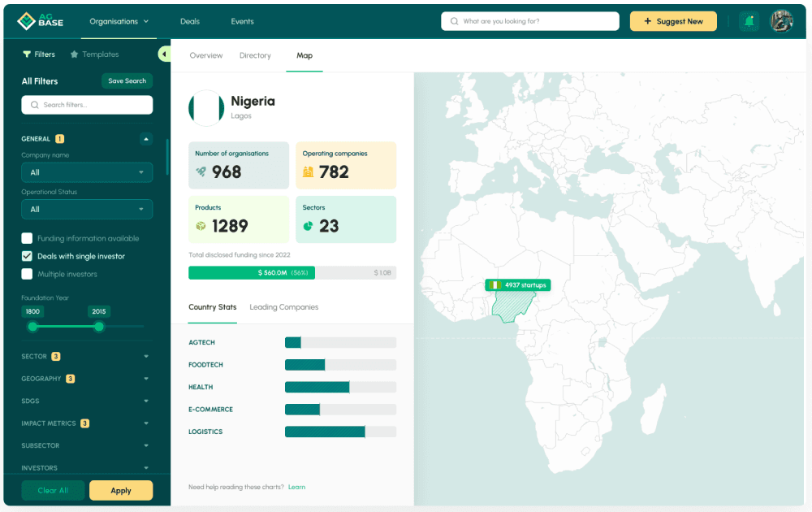This screenshot has height=512, width=812.
Task: Click the Nigeria flag icon
Action: 206,107
